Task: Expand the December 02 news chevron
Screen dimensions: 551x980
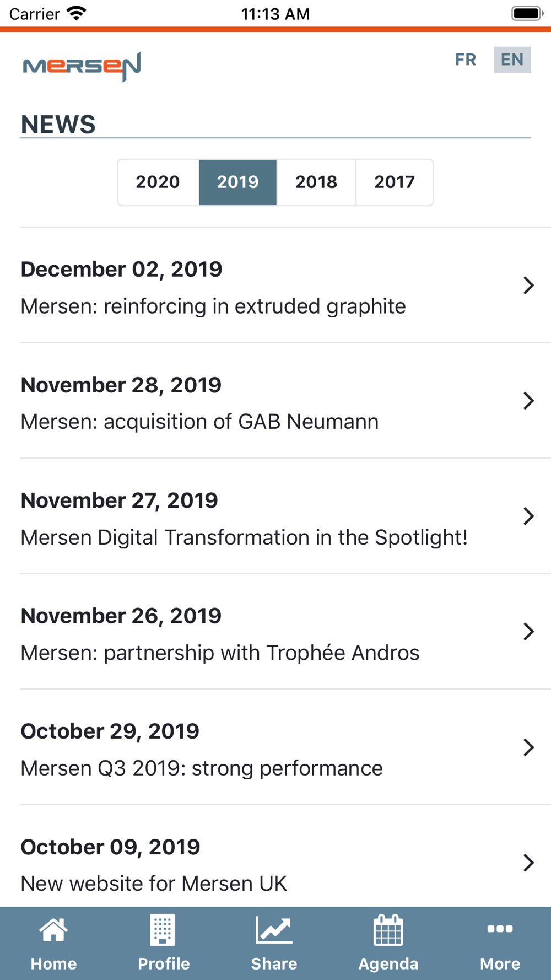Action: (x=528, y=286)
